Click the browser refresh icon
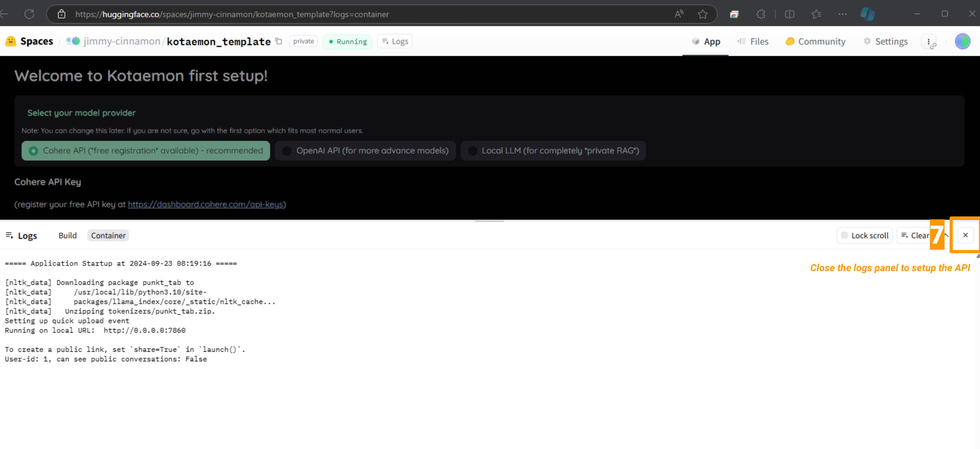The image size is (980, 449). [x=29, y=14]
